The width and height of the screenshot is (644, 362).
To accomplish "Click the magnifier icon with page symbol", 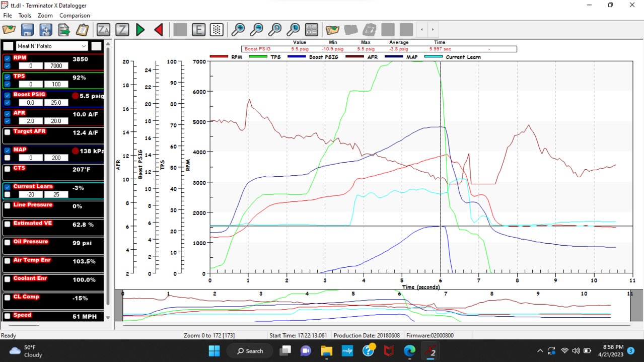I will [x=275, y=30].
